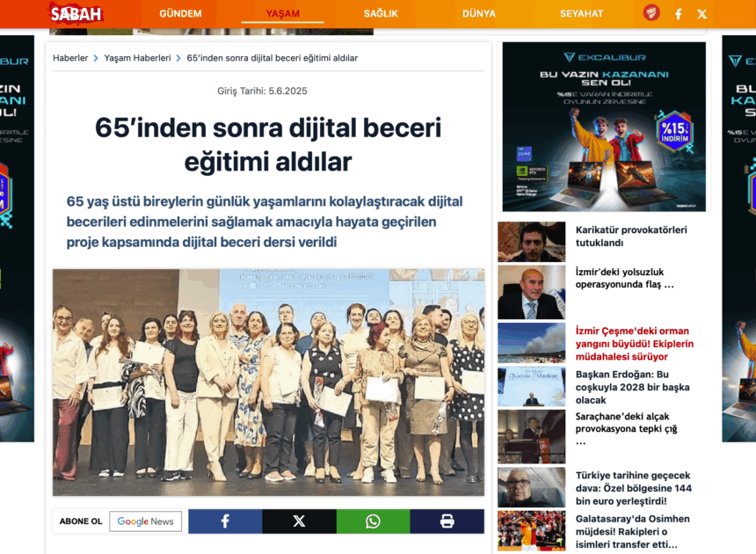The image size is (756, 554).
Task: Navigate to the DÜNYA section
Action: [x=478, y=14]
